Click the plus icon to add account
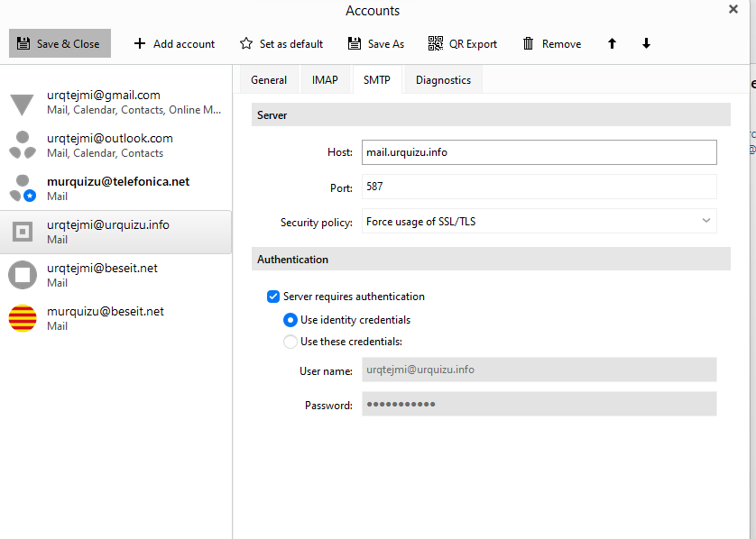This screenshot has height=539, width=756. click(139, 43)
